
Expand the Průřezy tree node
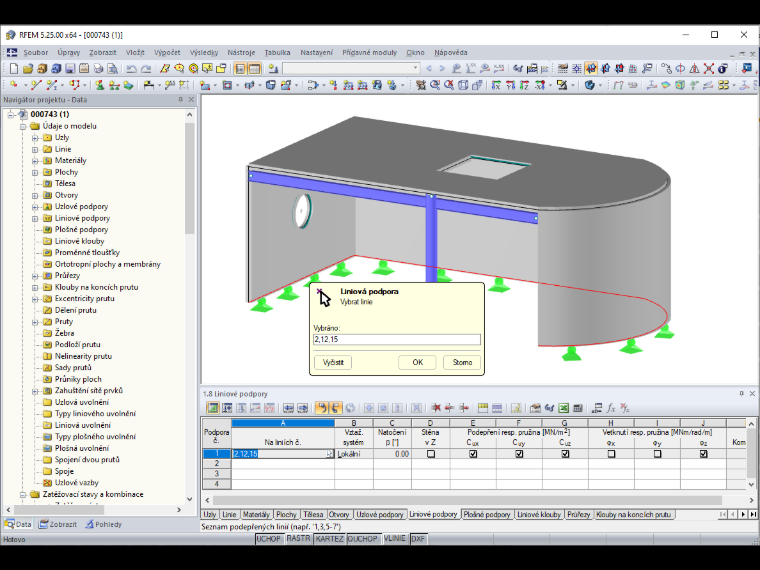35,276
